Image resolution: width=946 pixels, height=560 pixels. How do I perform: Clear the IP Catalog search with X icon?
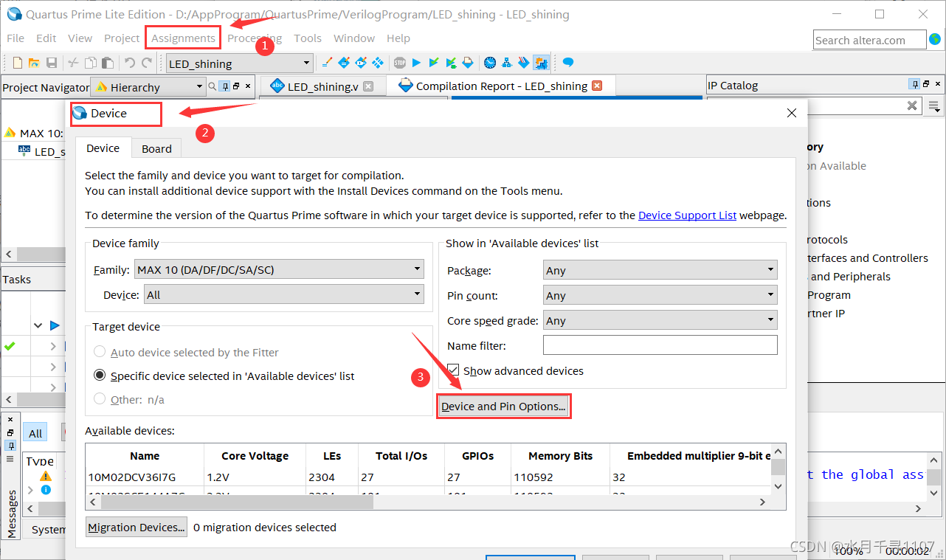pos(912,106)
